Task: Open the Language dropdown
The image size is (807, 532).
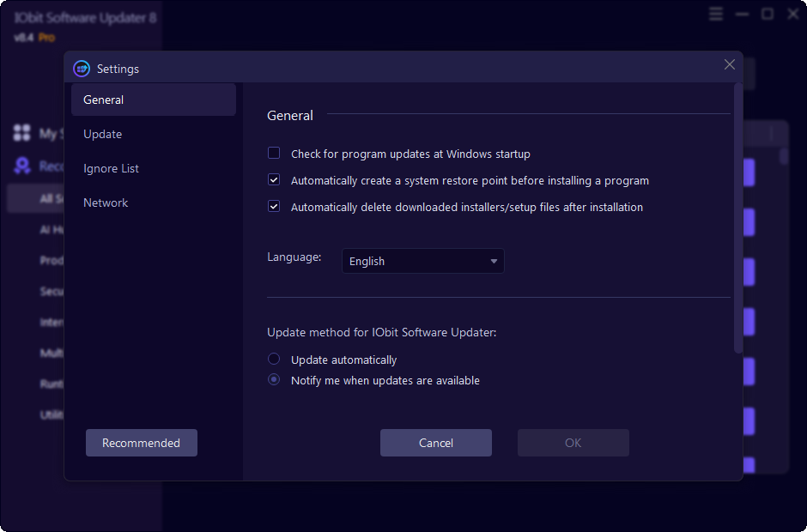Action: pos(422,261)
